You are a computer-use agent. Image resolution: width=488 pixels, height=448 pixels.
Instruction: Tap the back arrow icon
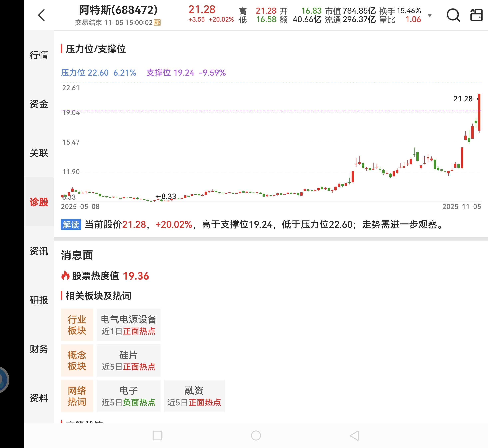point(42,15)
